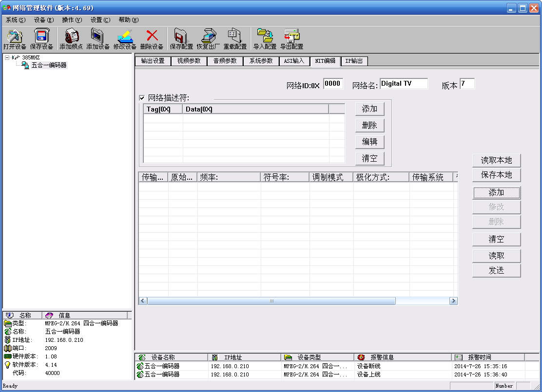Click the 读取本地 button
The width and height of the screenshot is (542, 392).
(496, 161)
